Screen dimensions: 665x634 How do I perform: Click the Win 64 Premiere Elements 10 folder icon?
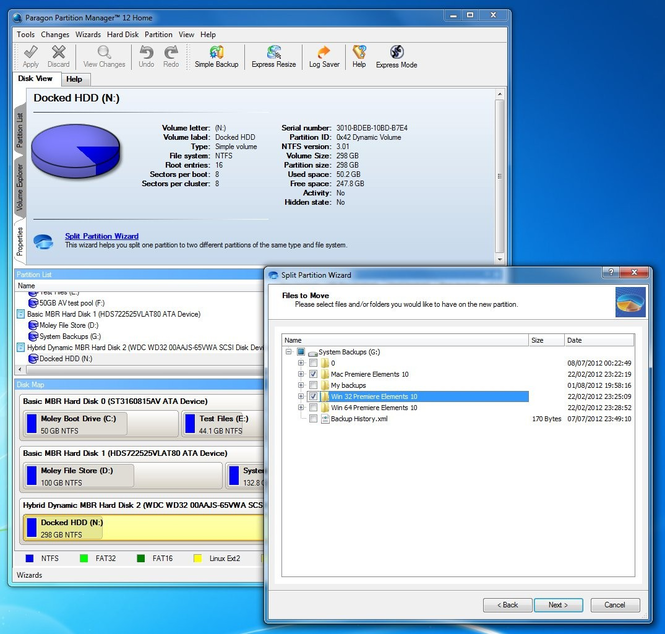(x=325, y=408)
